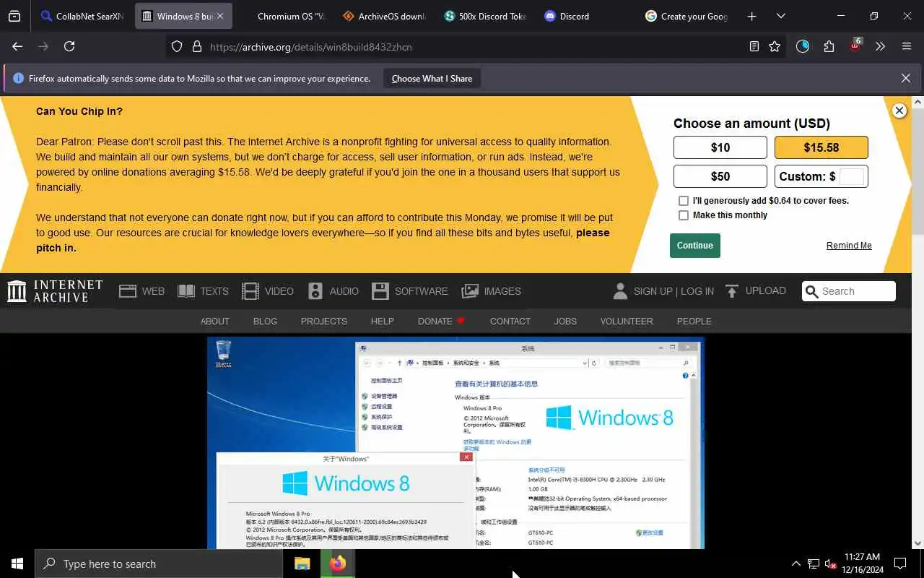Close the Windows 8 build tab

coord(220,16)
